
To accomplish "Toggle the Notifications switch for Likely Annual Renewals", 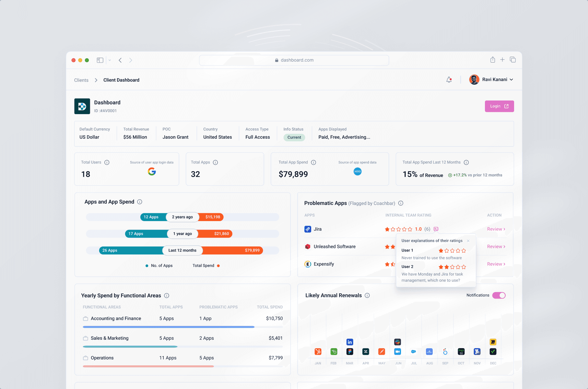I will [500, 295].
